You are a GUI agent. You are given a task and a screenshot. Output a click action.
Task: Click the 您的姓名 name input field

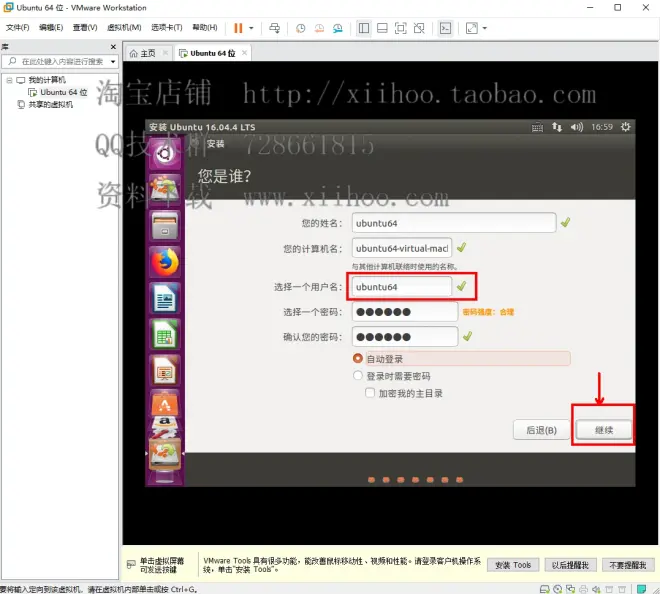[x=454, y=223]
